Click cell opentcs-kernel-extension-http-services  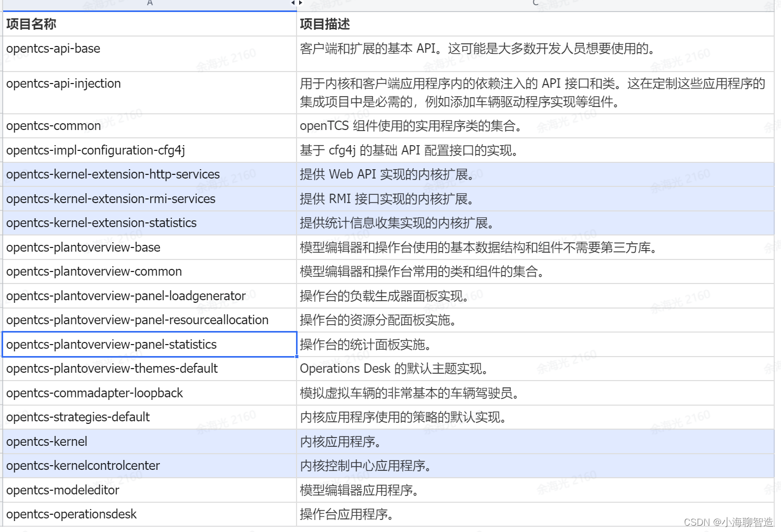(149, 174)
